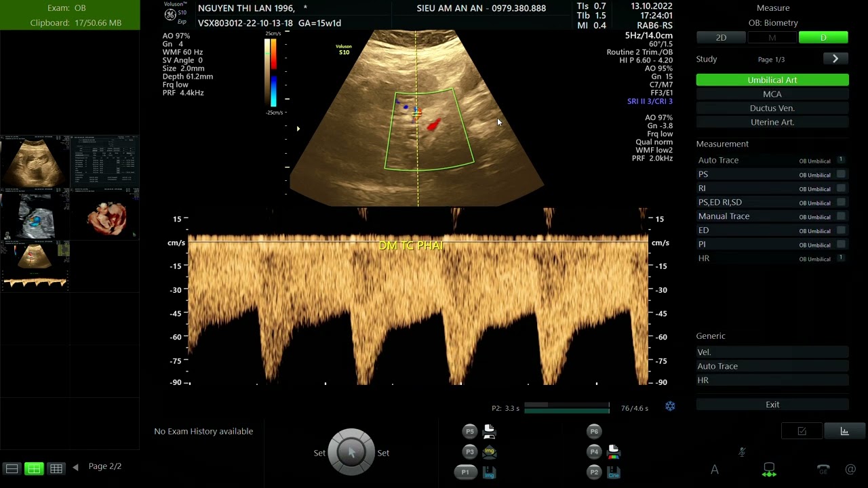The width and height of the screenshot is (868, 488).
Task: Open the measurement report thumbnail
Action: [x=105, y=161]
